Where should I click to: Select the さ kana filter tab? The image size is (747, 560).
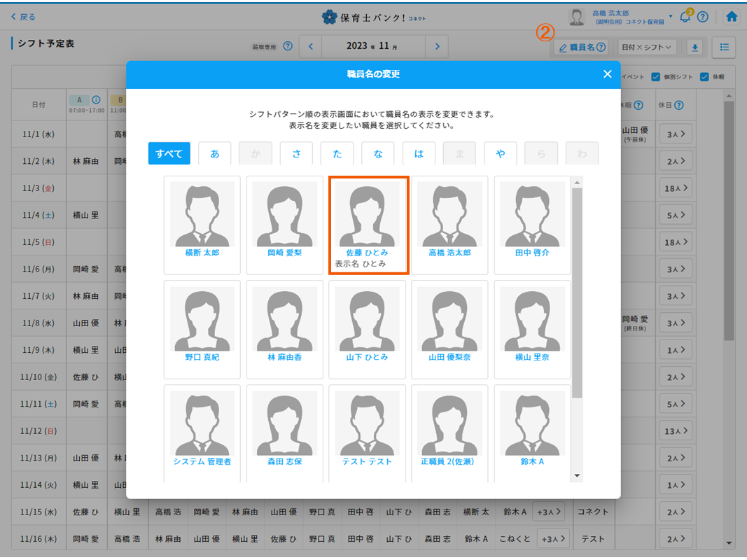pyautogui.click(x=296, y=153)
